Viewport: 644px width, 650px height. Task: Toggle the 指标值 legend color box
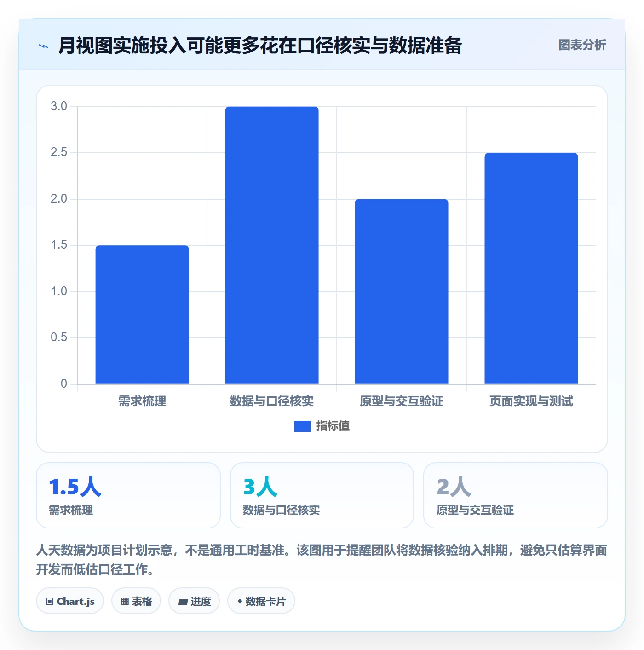302,426
